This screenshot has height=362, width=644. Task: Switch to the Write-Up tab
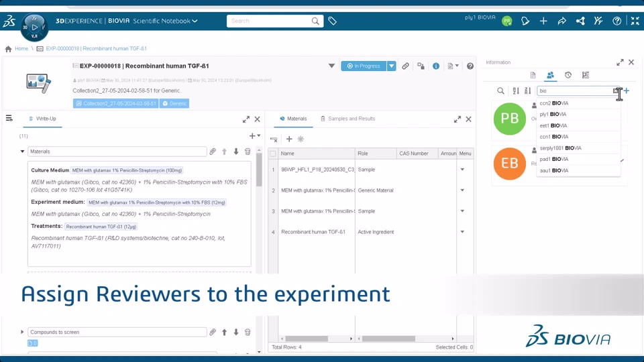[42, 119]
